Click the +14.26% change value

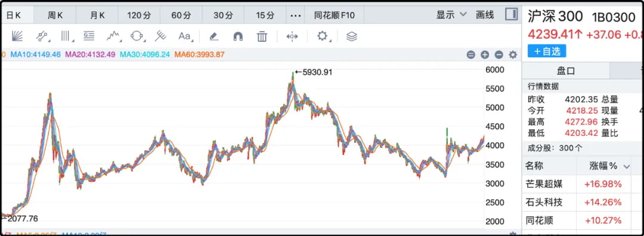(603, 202)
